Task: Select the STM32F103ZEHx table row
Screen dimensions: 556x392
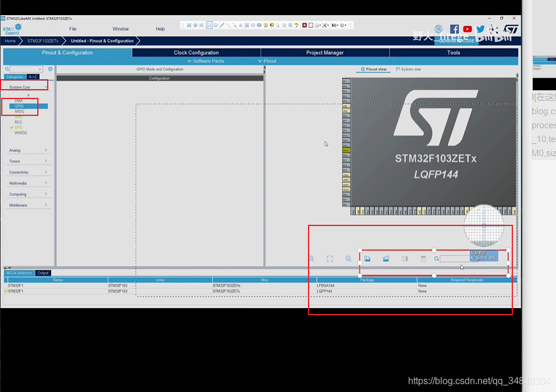Action: tap(260, 285)
